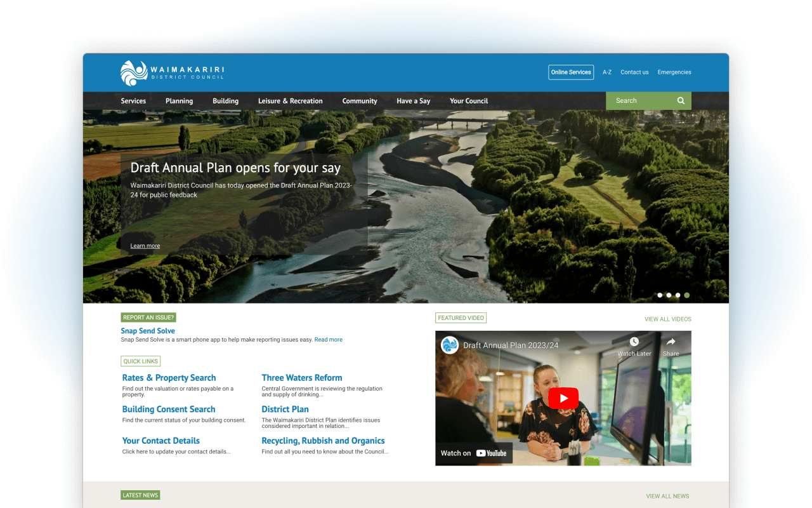This screenshot has height=508, width=812.
Task: Click View All Videos
Action: pos(668,319)
